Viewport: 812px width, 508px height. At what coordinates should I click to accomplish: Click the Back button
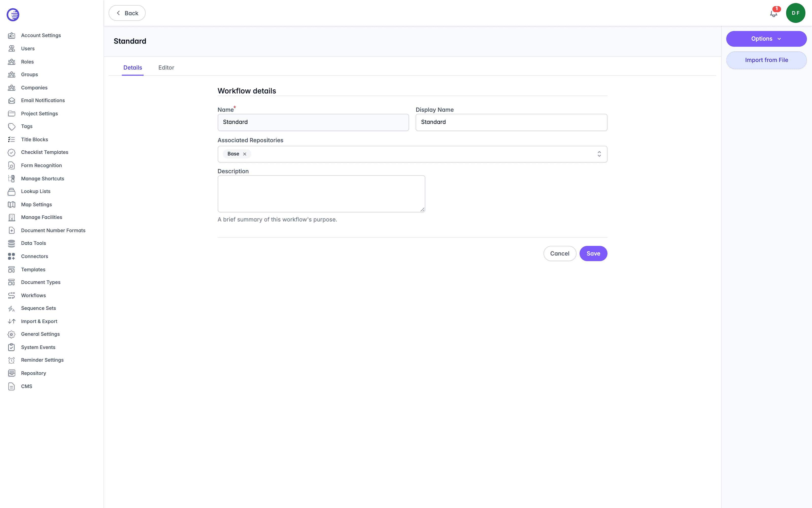tap(127, 13)
